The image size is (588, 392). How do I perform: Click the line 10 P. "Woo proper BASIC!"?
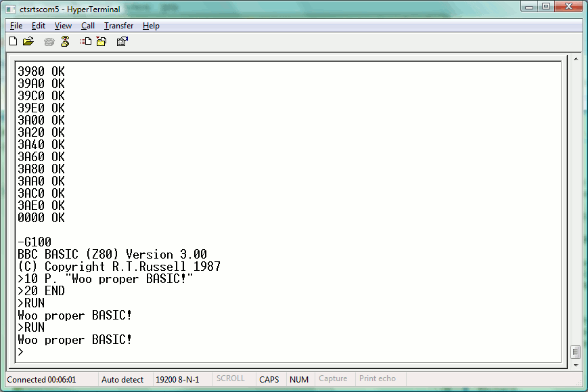105,279
